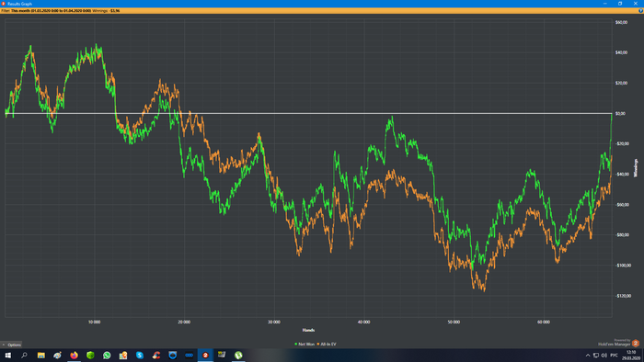The image size is (644, 362).
Task: Open File Explorer from the taskbar
Action: pos(41,355)
